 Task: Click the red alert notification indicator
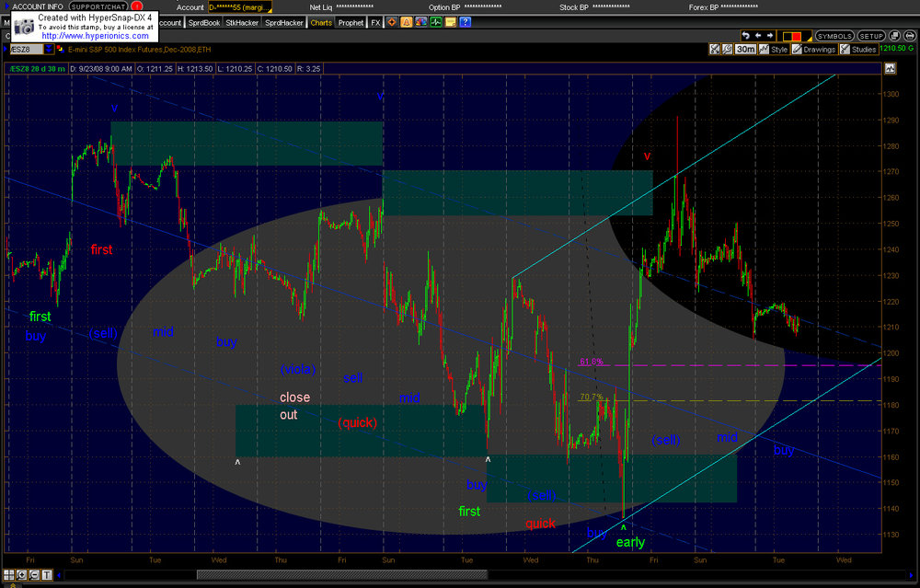click(137, 6)
